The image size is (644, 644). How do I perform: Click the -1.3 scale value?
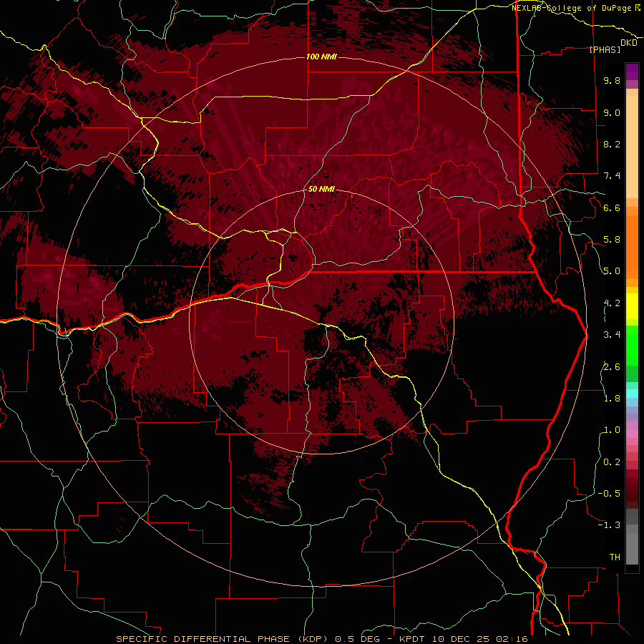coord(609,525)
